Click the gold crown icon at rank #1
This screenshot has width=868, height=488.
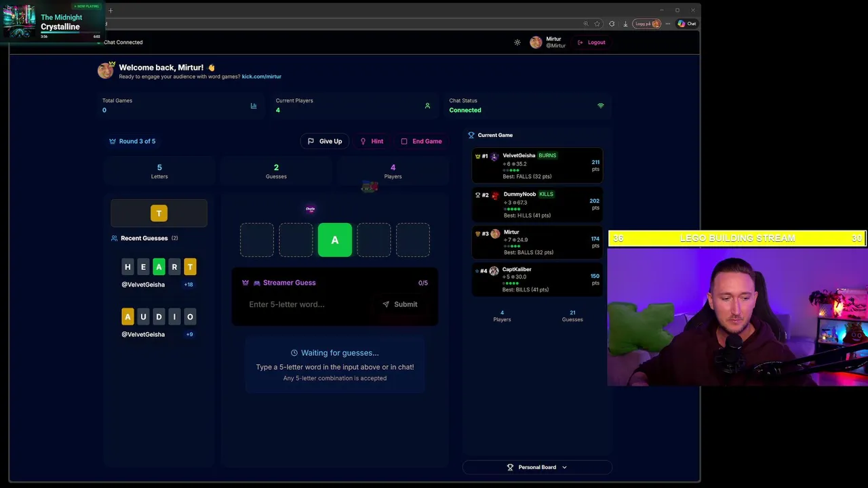tap(477, 156)
